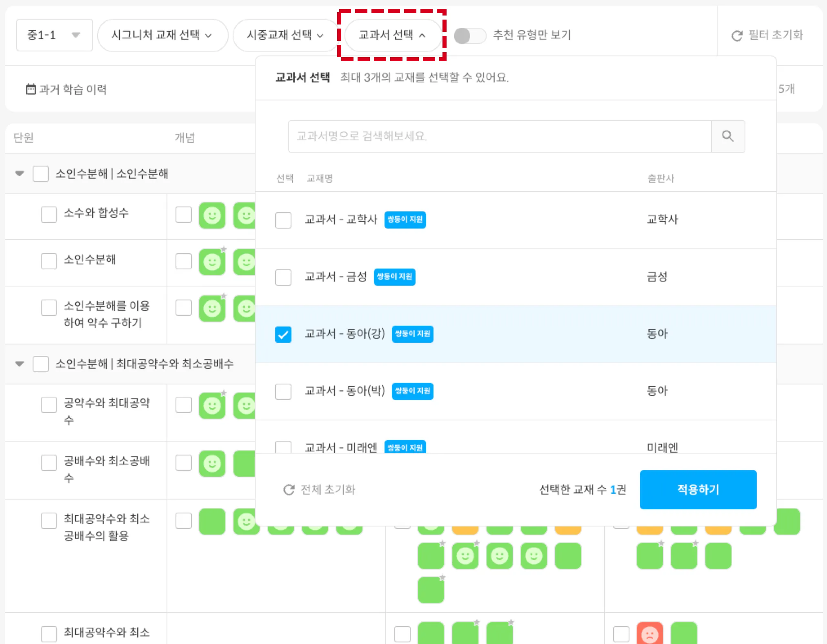Collapse the 소인수분해 | 소인수분해 unit arrow
827x644 pixels.
tap(20, 173)
